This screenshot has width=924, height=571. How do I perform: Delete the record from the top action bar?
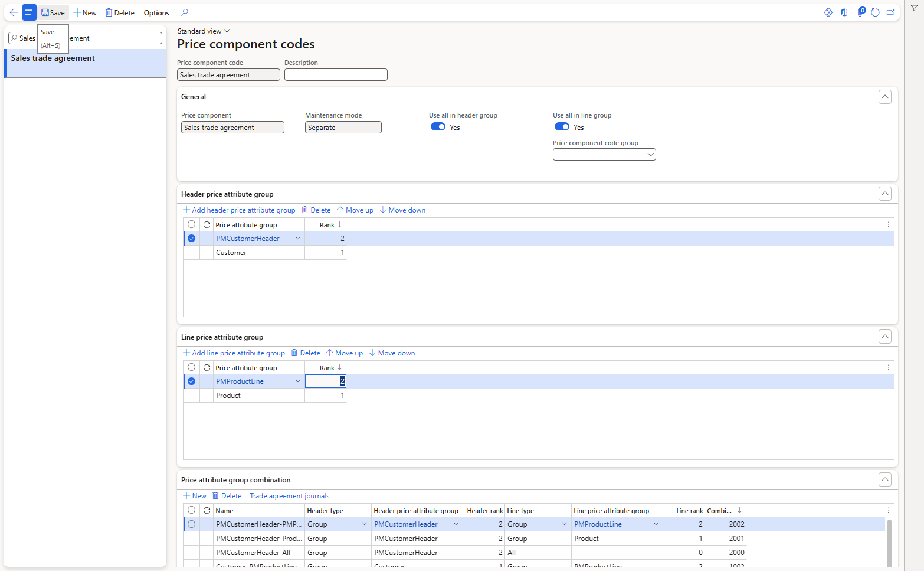pos(120,12)
